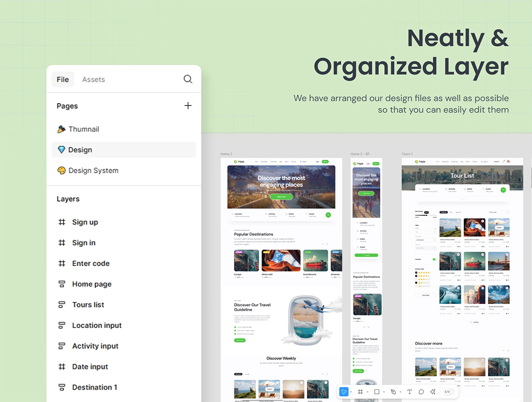Select the Text tool
This screenshot has width=532, height=402.
point(409,392)
